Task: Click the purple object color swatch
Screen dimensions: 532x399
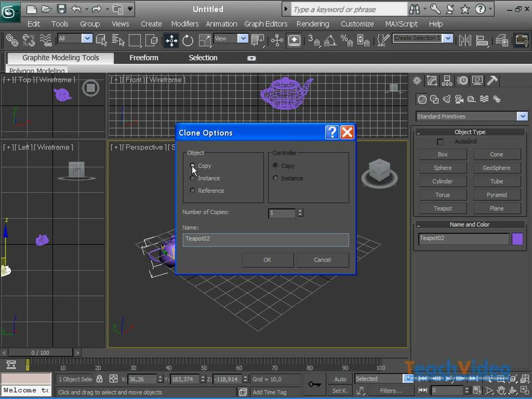Action: tap(517, 239)
